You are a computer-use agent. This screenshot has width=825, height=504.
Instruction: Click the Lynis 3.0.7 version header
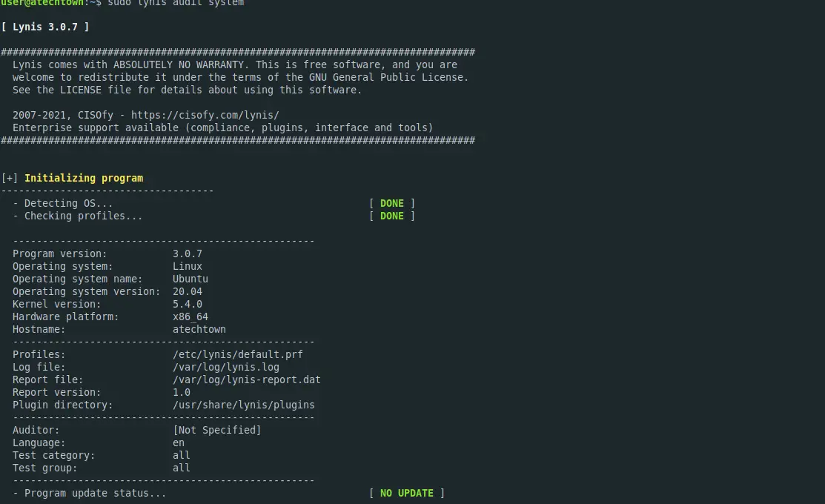[x=45, y=27]
